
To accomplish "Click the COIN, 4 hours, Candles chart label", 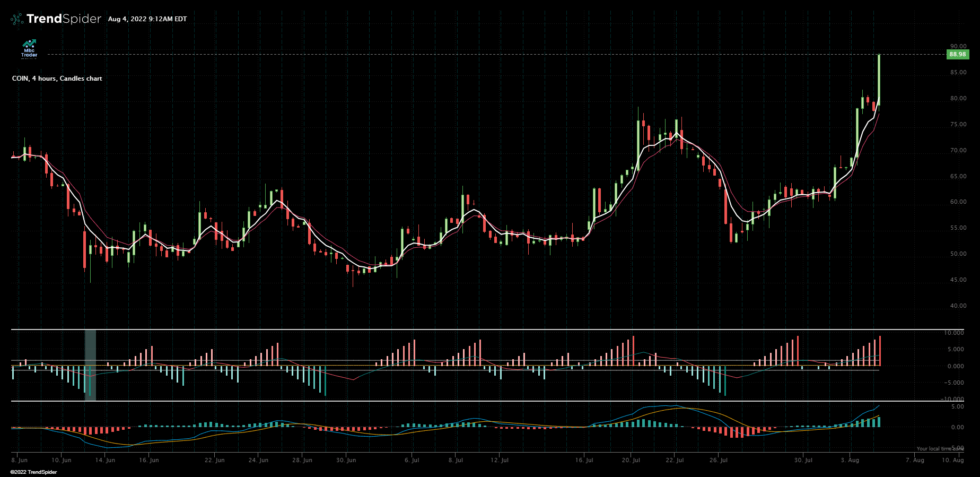I will click(x=57, y=79).
